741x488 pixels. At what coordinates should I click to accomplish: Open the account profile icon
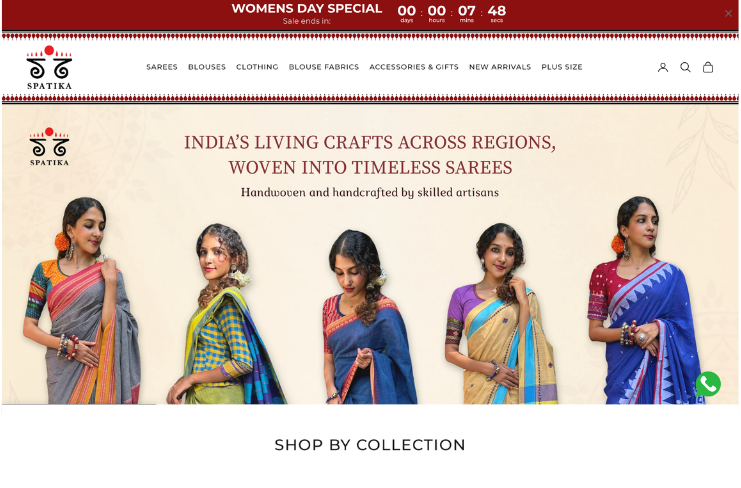pos(663,68)
